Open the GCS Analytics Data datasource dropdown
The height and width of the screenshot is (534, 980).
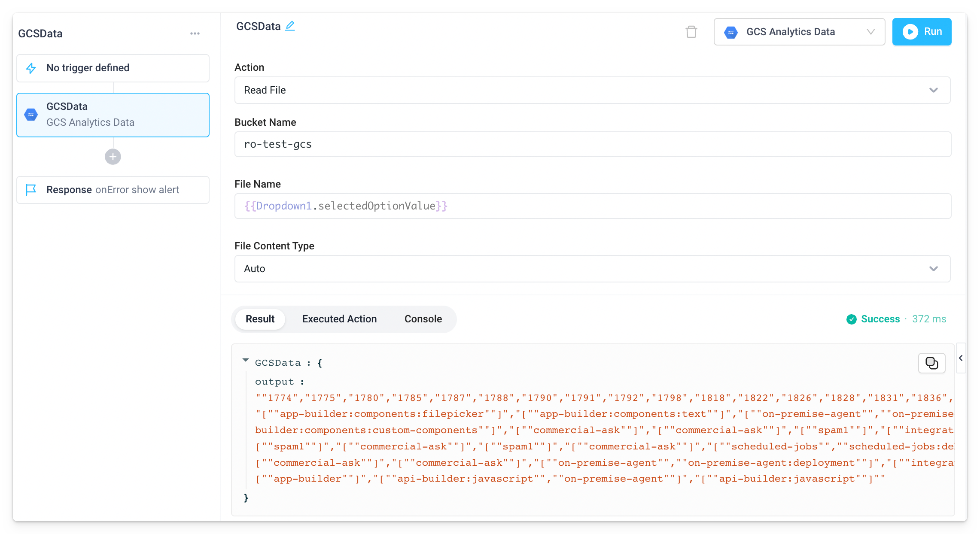(870, 32)
